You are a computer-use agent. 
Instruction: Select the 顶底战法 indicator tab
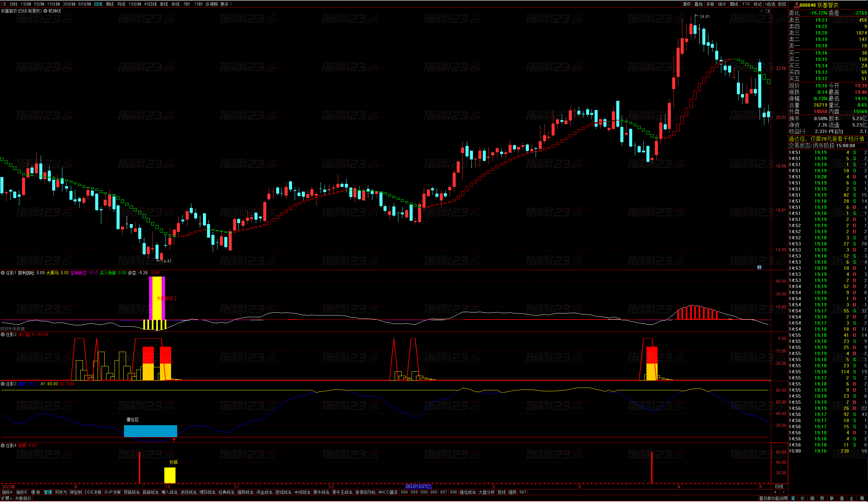(131, 493)
